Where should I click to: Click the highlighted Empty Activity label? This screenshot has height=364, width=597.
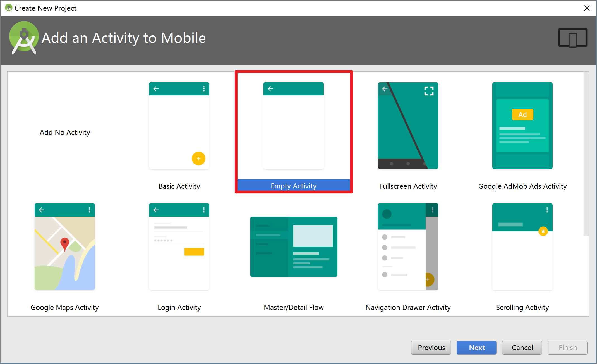coord(294,186)
